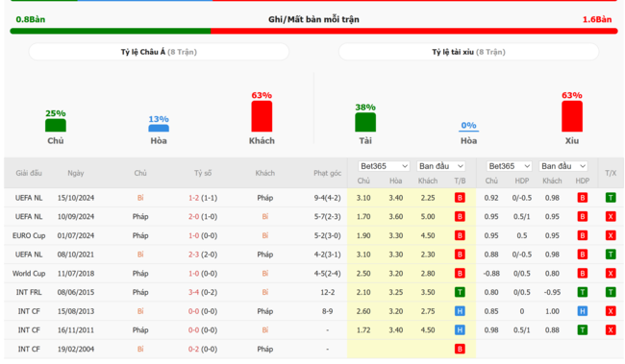Viewport: 625px width, 364px height.
Task: Click the 1.72 home odds value
Action: tap(363, 329)
